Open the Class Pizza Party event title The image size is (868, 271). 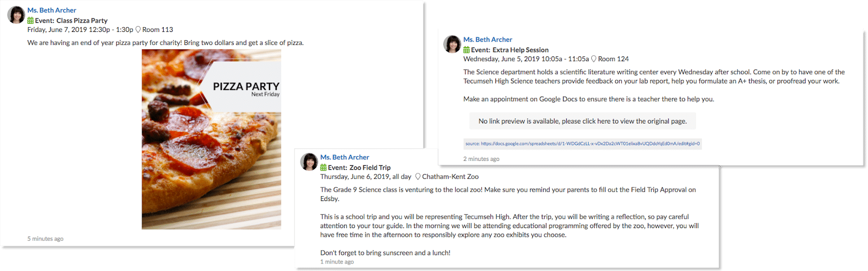tap(82, 21)
